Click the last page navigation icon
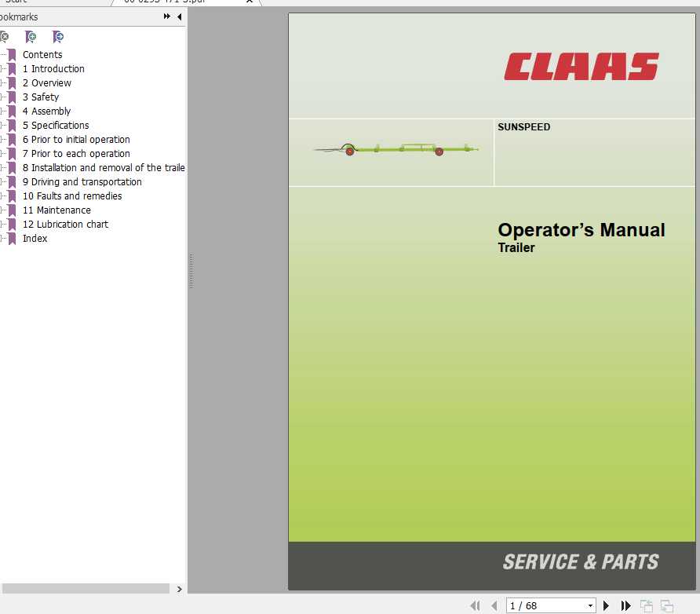This screenshot has width=700, height=614. (625, 605)
